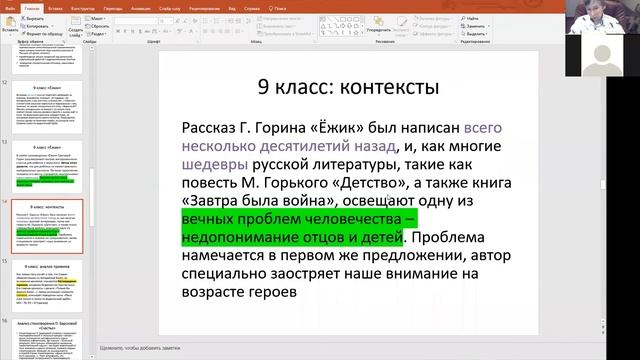
Task: Open the Change Case (Aa) button
Action: tap(167, 31)
